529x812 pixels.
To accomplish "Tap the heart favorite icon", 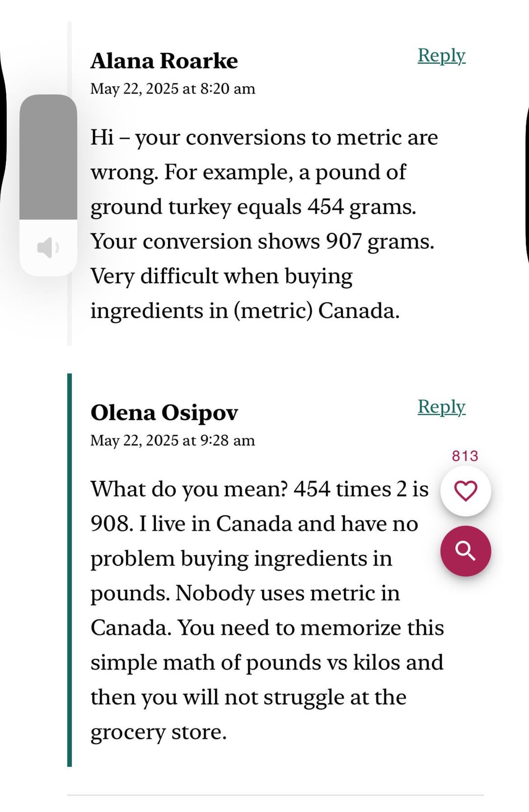I will (x=465, y=491).
